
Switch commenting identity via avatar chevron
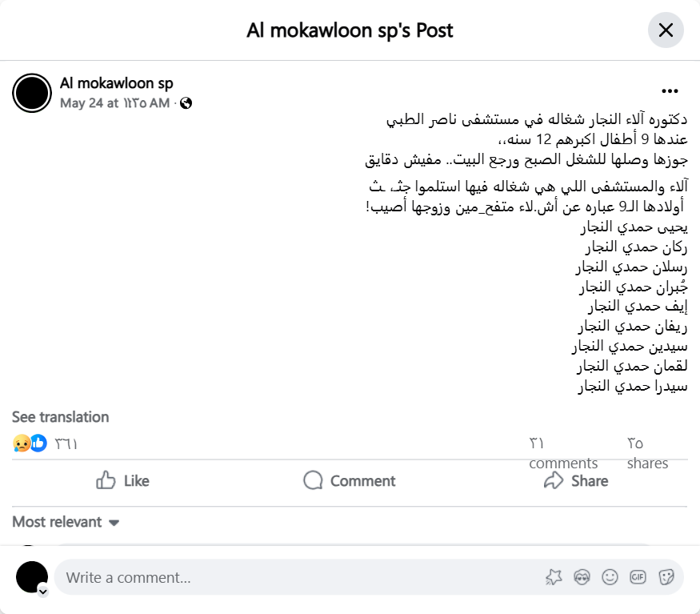(43, 592)
